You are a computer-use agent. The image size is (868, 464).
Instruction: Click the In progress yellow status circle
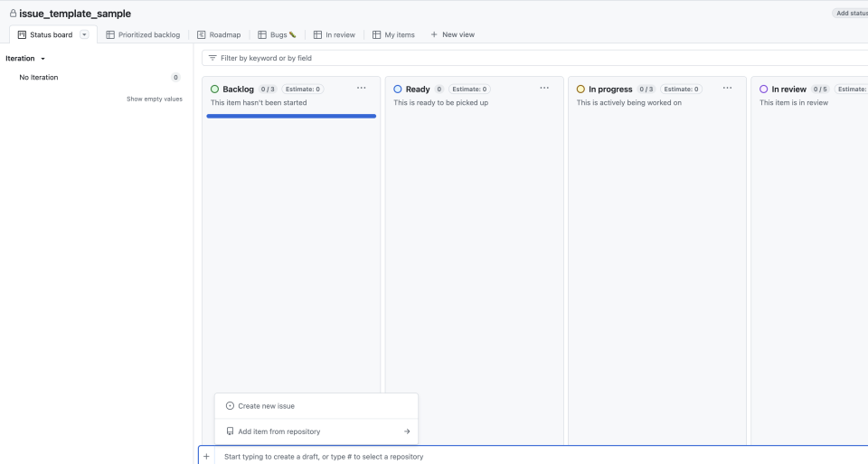pos(580,89)
